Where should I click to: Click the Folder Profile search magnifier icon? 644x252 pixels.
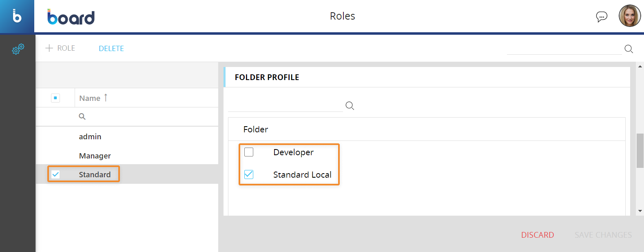click(350, 106)
